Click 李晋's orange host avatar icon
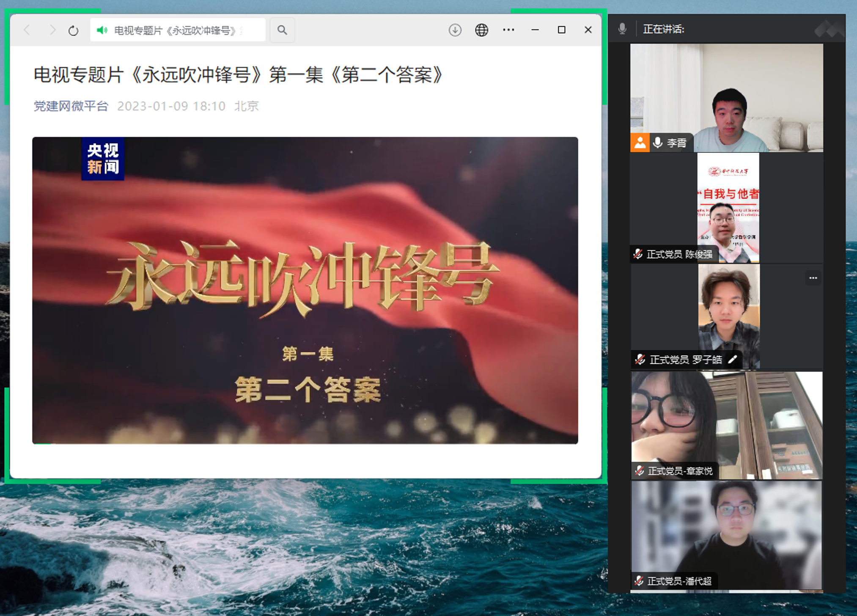Viewport: 857px width, 616px height. 640,143
